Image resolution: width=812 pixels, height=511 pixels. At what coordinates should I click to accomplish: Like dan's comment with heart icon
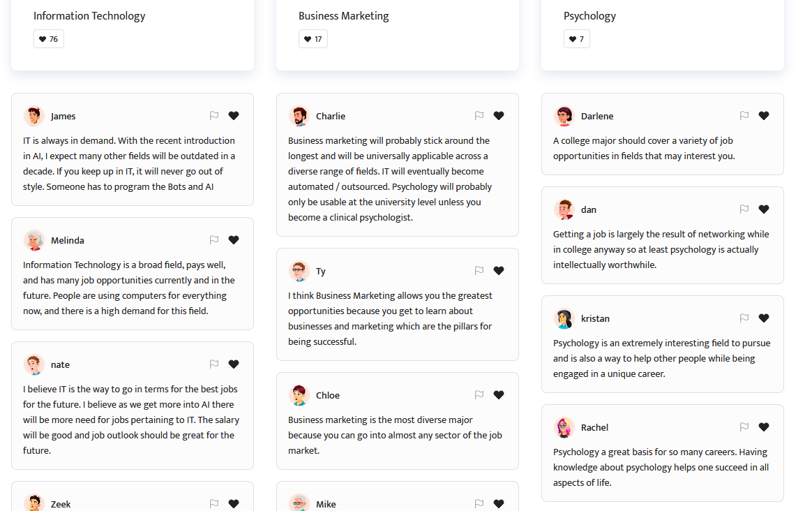coord(764,209)
